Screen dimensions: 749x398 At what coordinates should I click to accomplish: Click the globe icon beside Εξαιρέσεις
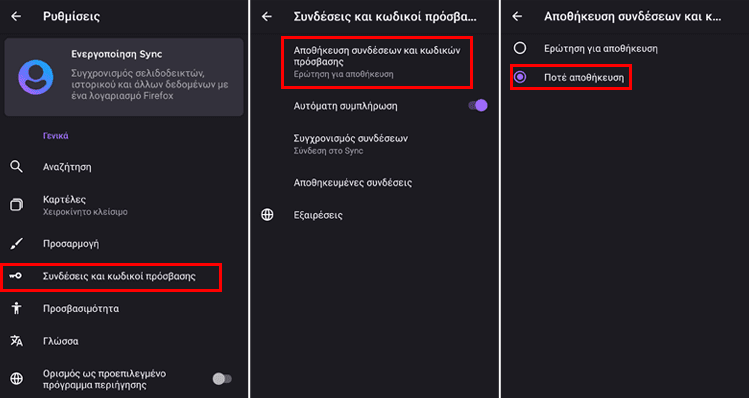coord(267,215)
